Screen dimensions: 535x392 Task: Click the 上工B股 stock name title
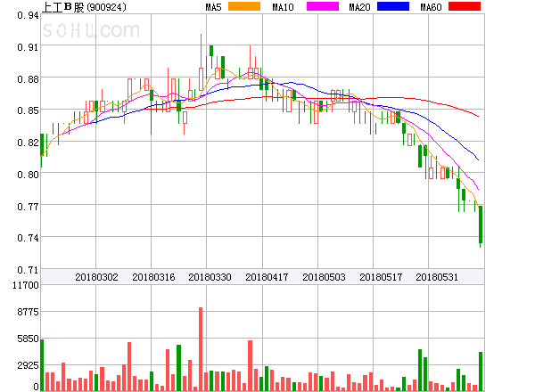pyautogui.click(x=63, y=7)
